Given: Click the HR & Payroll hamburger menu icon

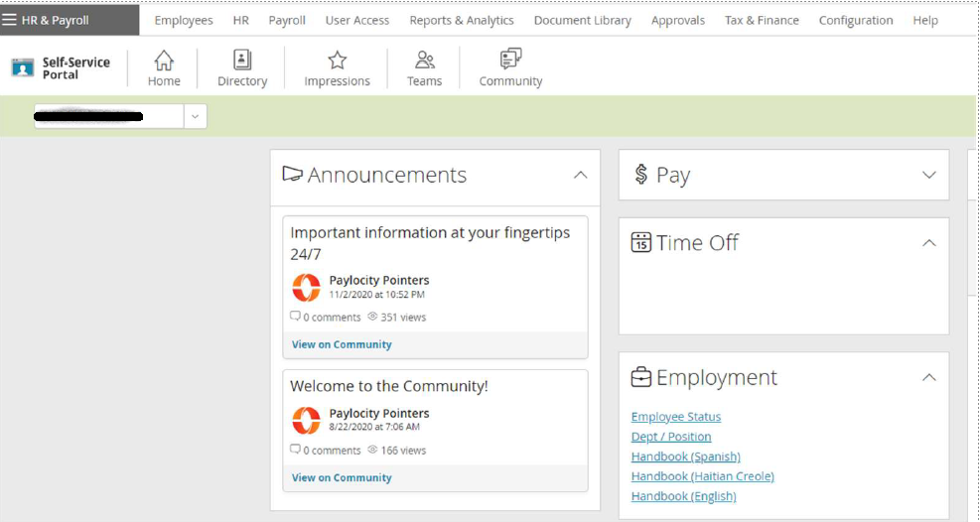Looking at the screenshot, I should click(9, 20).
